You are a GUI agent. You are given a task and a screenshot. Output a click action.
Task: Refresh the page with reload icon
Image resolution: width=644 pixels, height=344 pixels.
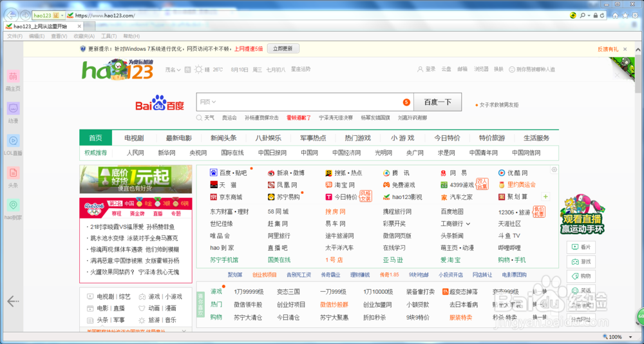[602, 15]
